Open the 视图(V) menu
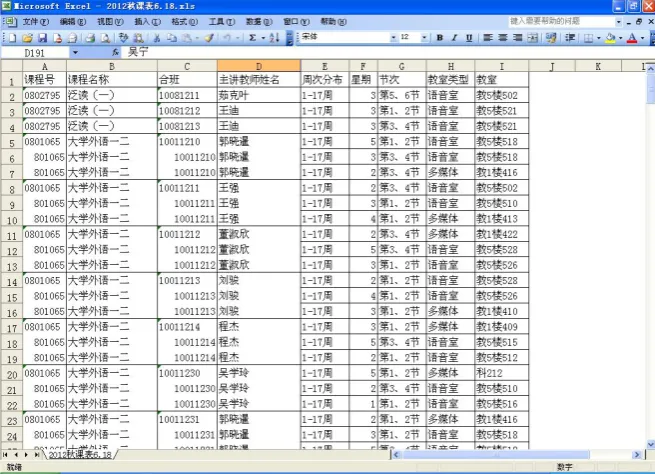The width and height of the screenshot is (655, 474). (110, 22)
